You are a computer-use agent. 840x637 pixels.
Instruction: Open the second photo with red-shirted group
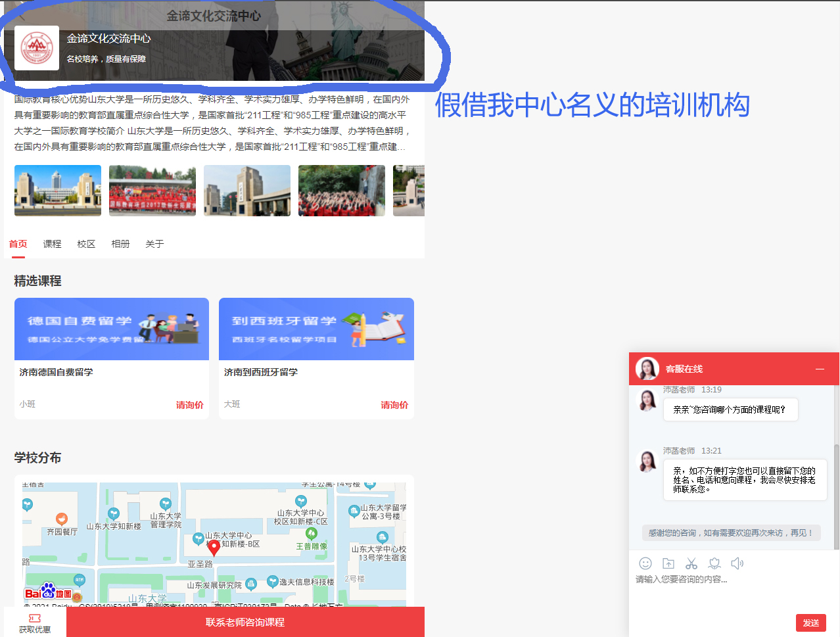(152, 191)
